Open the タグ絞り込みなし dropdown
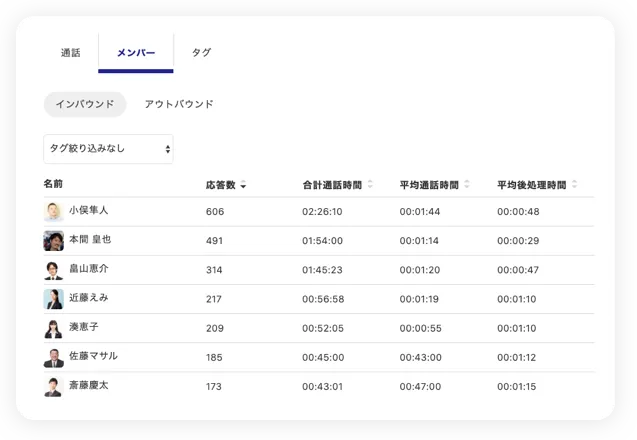This screenshot has width=637, height=440. [108, 149]
